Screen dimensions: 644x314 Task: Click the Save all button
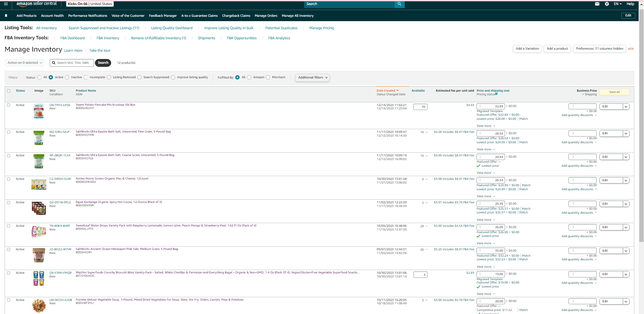(x=614, y=92)
